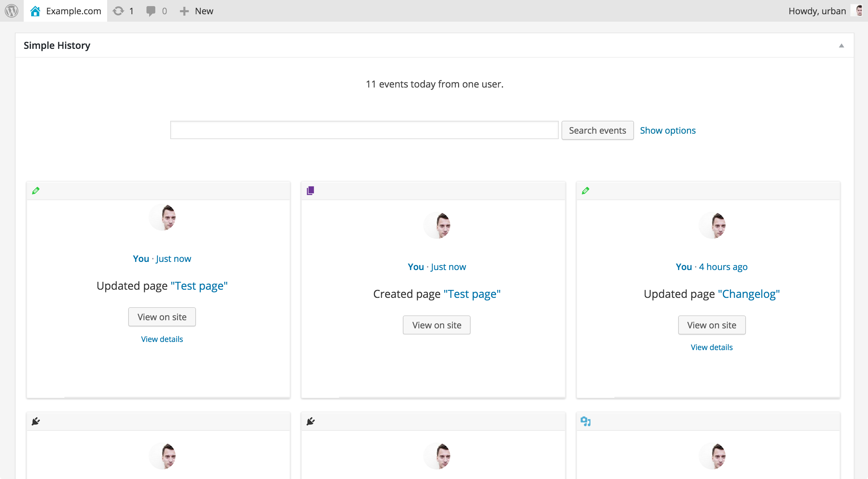Viewport: 868px width, 479px height.
Task: Click View on site under Created page
Action: coord(437,325)
